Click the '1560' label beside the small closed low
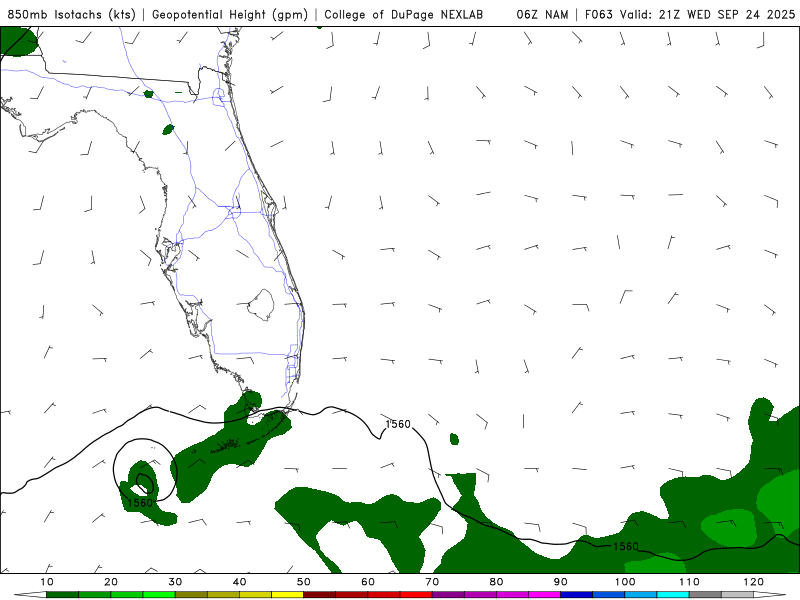Viewport: 800px width, 600px height. pos(140,503)
